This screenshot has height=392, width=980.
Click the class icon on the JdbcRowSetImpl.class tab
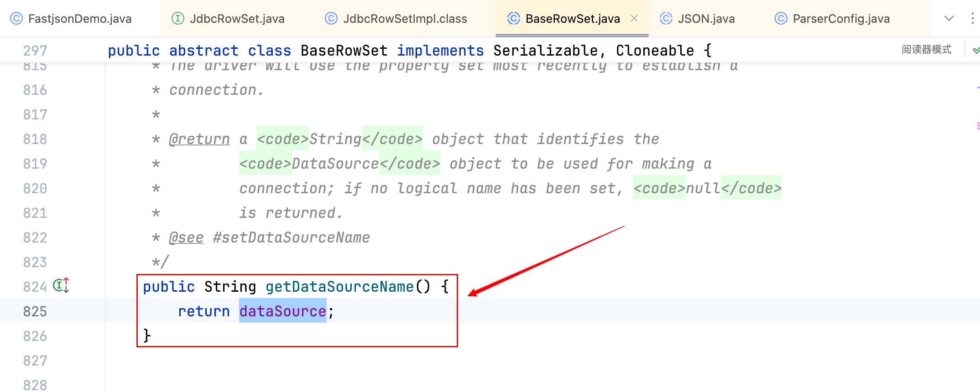pyautogui.click(x=331, y=19)
